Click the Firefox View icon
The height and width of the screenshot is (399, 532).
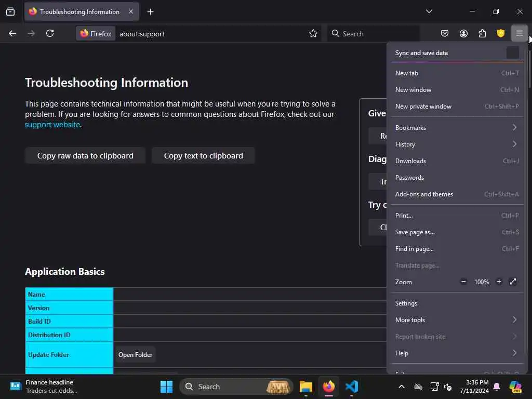tap(10, 11)
